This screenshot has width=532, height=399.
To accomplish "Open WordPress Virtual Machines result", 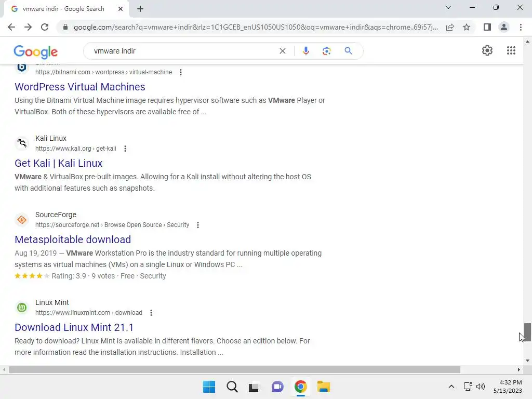I will 79,87.
